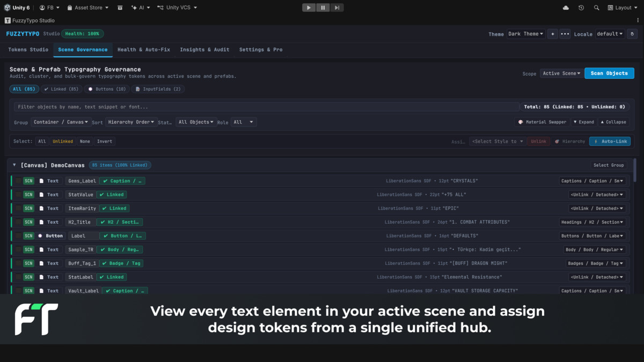Open the Sort Hierarchy Order dropdown
The height and width of the screenshot is (362, 644).
point(131,122)
